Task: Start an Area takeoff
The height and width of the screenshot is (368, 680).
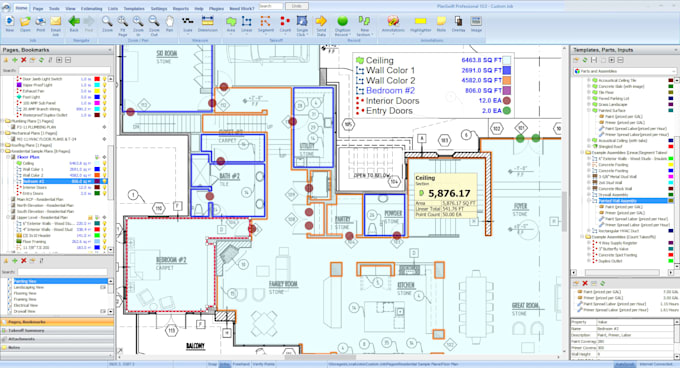Action: (231, 23)
